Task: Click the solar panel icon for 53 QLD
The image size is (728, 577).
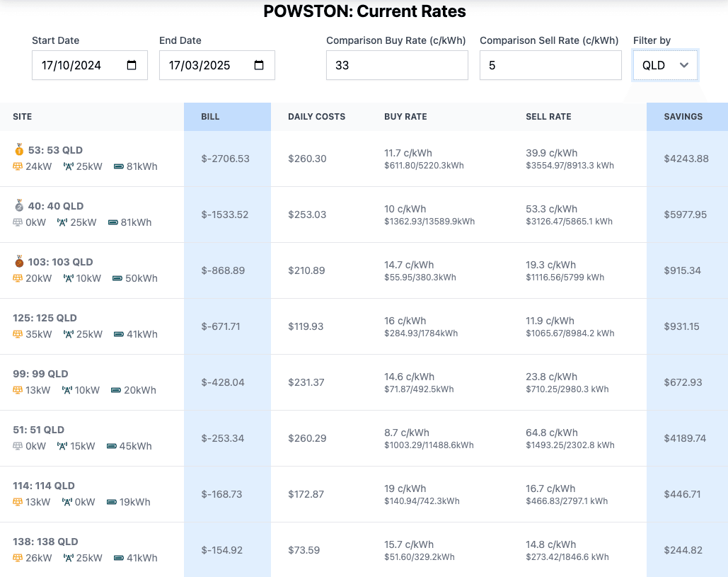Action: click(18, 166)
